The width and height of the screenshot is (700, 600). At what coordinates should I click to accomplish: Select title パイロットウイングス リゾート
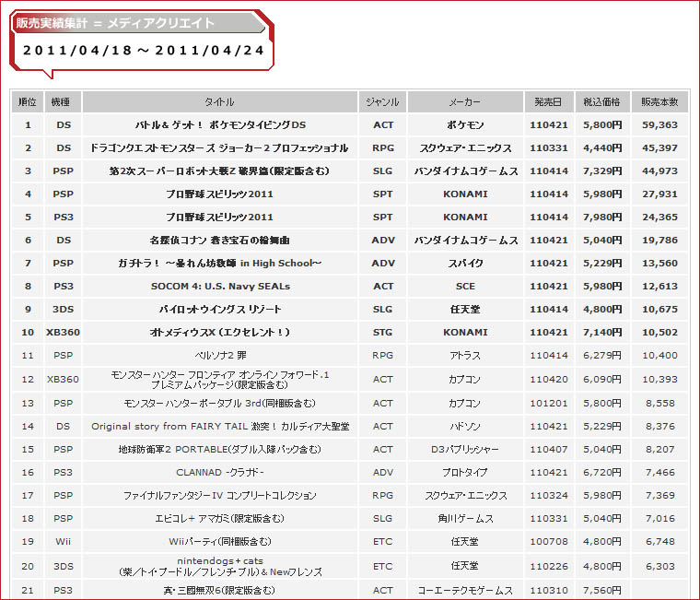click(220, 309)
